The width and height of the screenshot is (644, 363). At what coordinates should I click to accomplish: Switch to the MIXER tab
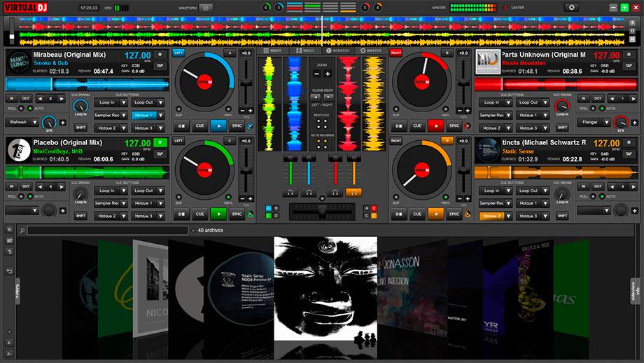(272, 50)
